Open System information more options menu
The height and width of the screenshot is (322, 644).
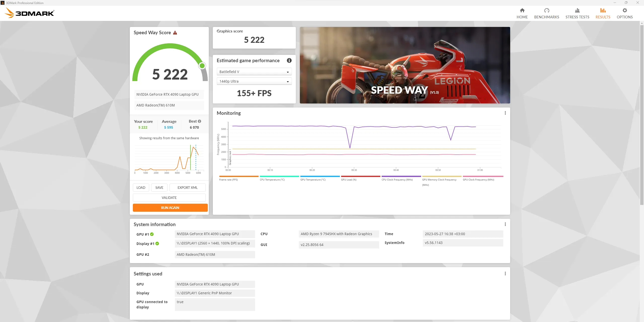click(x=505, y=224)
